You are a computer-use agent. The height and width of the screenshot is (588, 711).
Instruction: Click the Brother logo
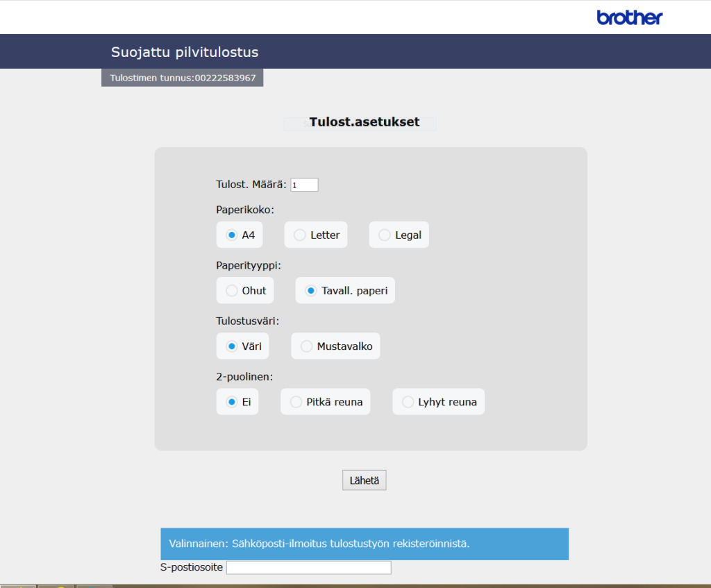pyautogui.click(x=629, y=17)
